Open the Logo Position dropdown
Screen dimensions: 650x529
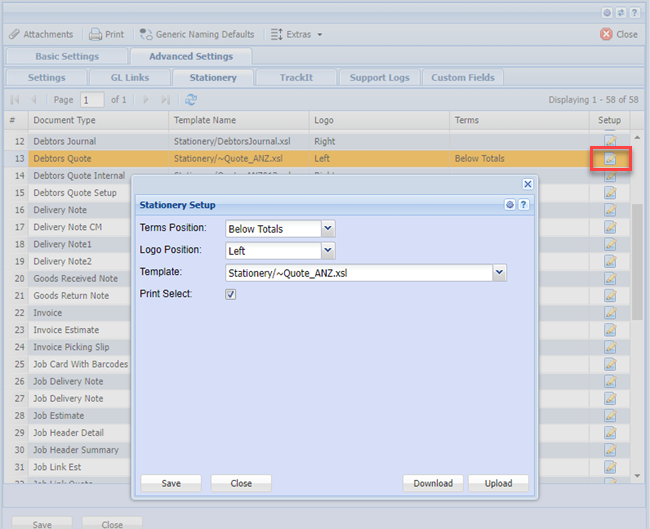[x=328, y=251]
